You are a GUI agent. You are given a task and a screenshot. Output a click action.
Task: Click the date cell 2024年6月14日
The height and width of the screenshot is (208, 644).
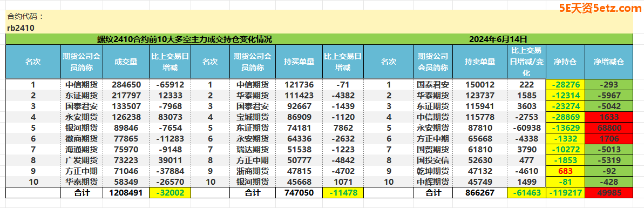pos(498,39)
